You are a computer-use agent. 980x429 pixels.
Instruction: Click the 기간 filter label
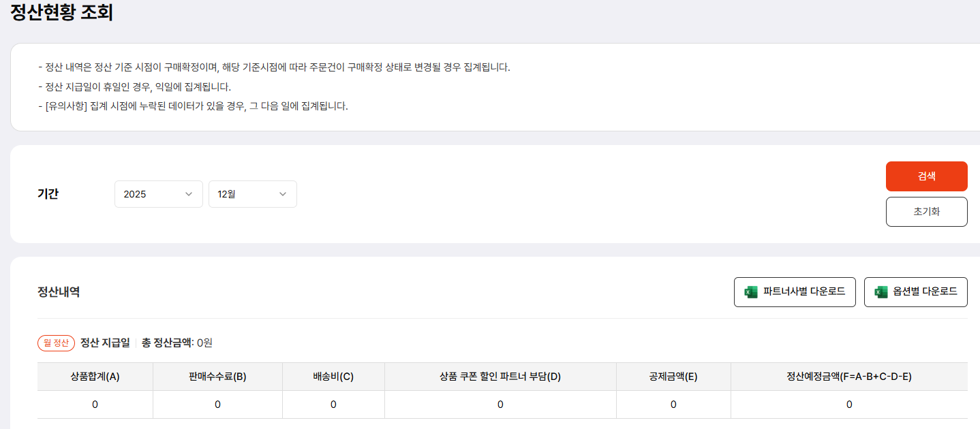pos(48,194)
